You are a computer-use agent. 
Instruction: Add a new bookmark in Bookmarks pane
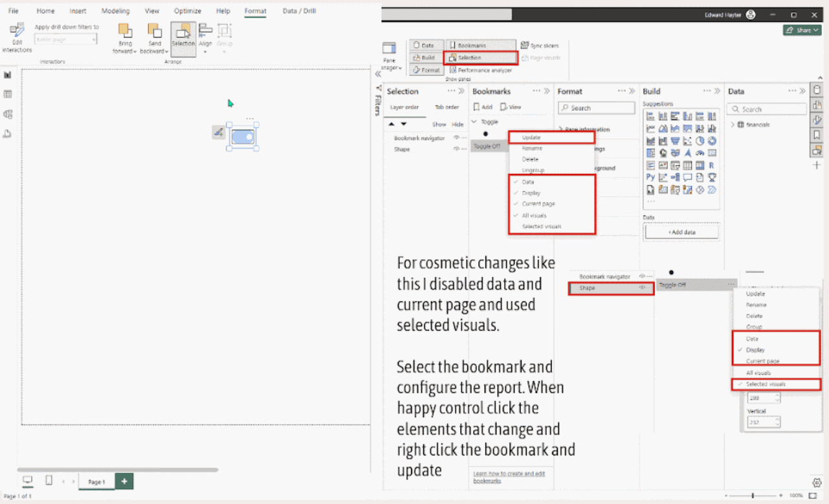[483, 107]
